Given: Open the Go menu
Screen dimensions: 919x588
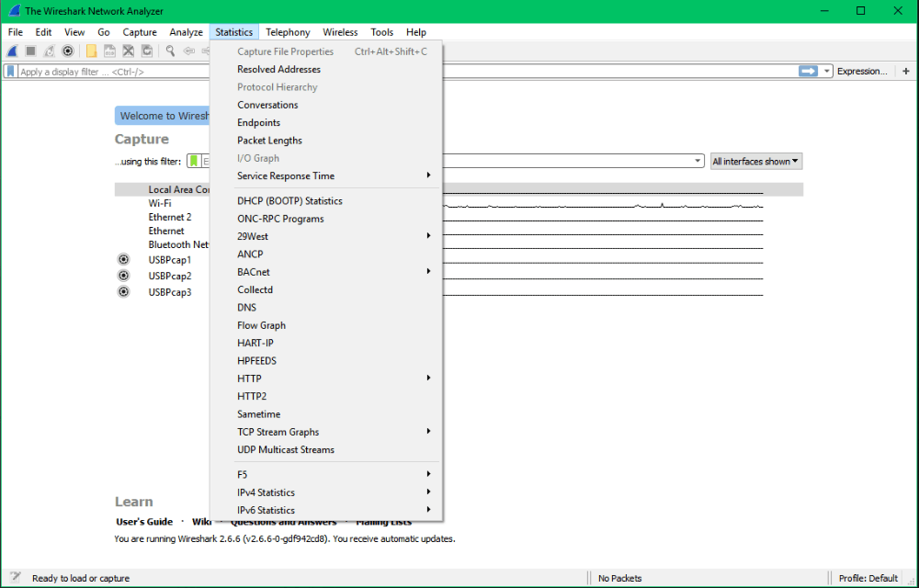Looking at the screenshot, I should (104, 32).
